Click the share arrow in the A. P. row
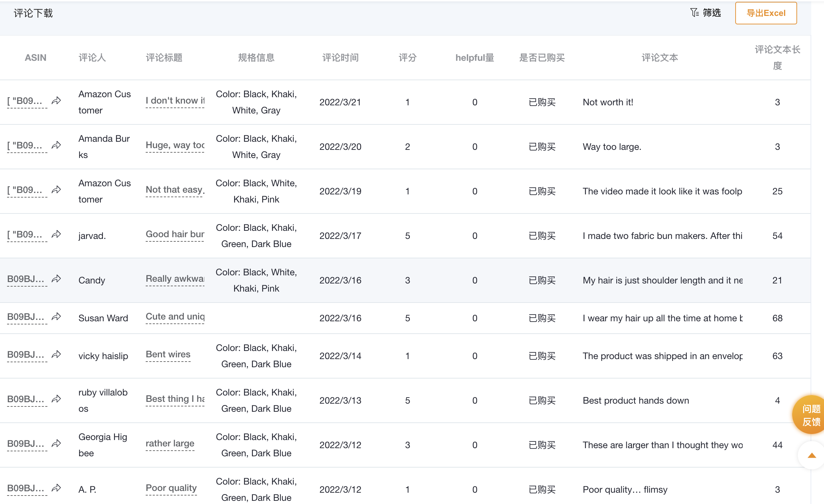This screenshot has width=824, height=504. (56, 488)
